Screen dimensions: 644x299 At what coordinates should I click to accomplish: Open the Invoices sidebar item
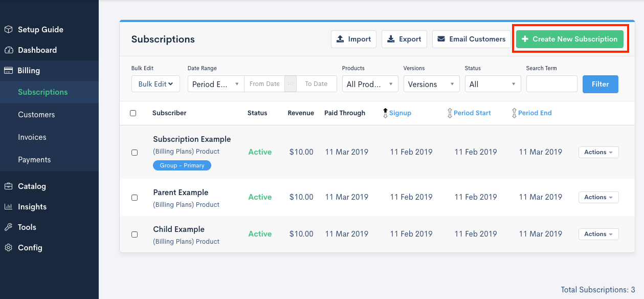[32, 137]
